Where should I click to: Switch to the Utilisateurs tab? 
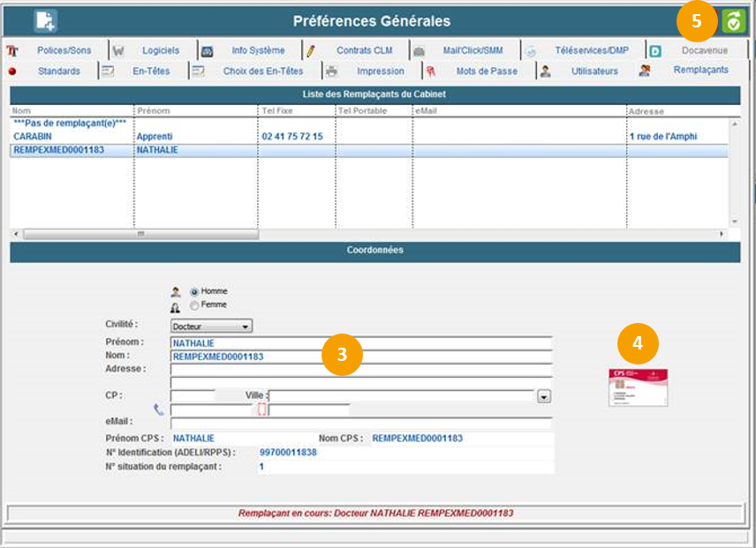pyautogui.click(x=593, y=71)
